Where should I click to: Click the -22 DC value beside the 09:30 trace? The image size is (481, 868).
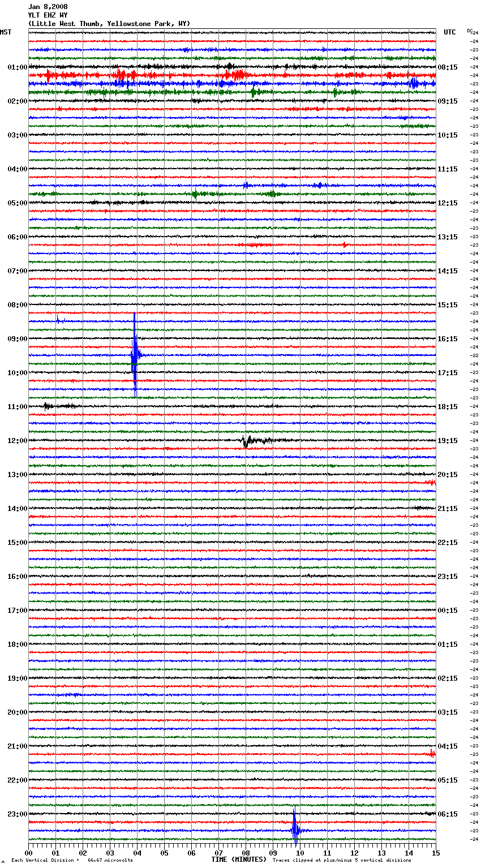pyautogui.click(x=475, y=355)
